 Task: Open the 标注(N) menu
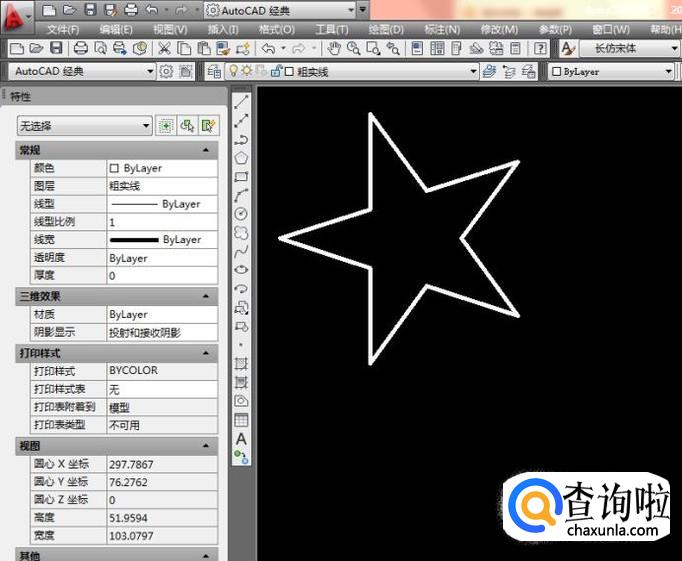click(x=442, y=30)
